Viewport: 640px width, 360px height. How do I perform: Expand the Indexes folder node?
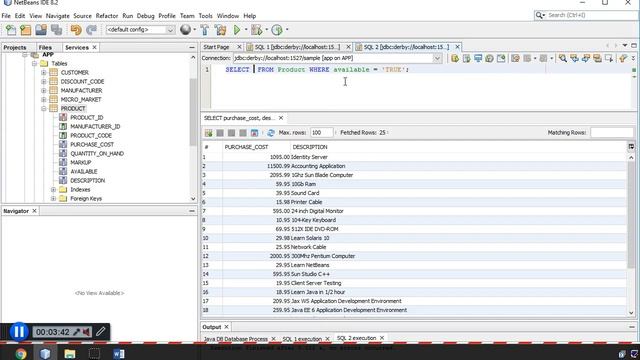[x=53, y=190]
